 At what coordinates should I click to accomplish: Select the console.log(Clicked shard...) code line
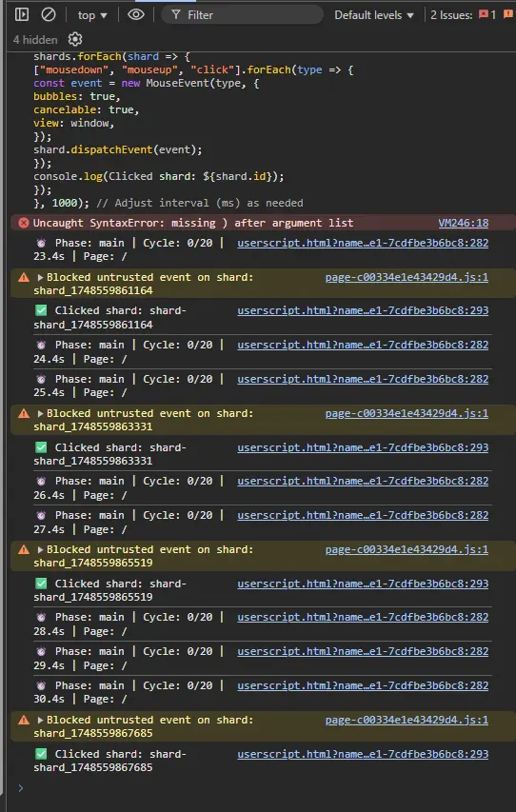click(159, 177)
